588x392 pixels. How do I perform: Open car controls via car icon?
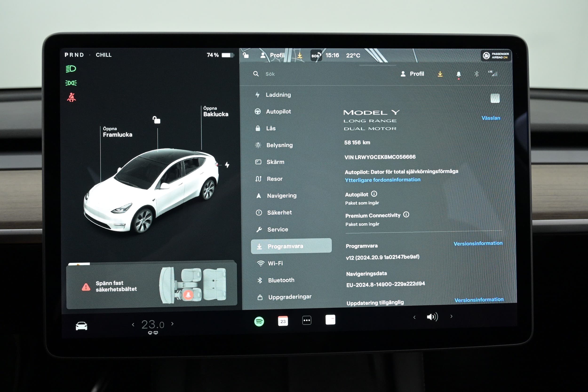(82, 326)
